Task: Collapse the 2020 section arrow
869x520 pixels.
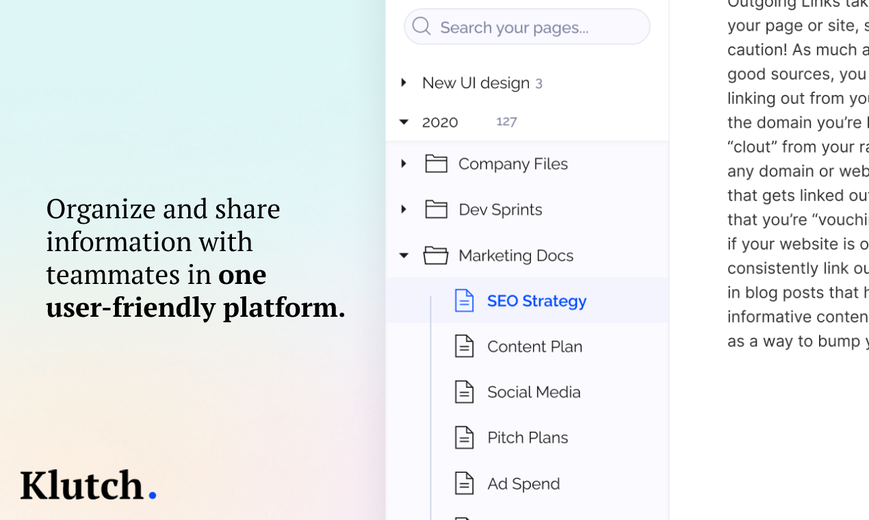Action: (404, 122)
